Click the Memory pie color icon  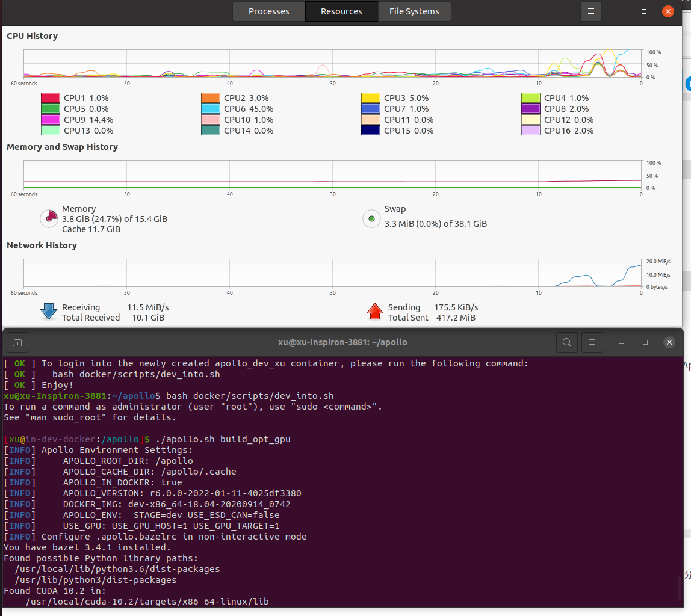49,218
